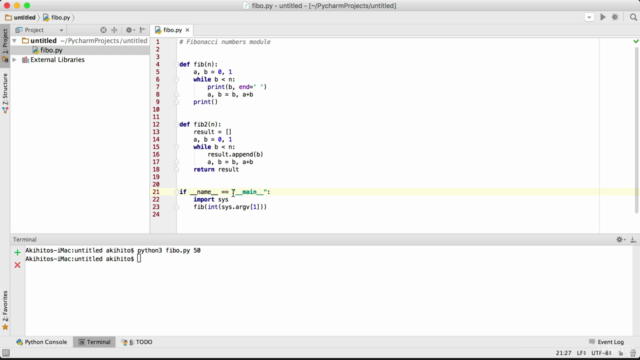This screenshot has width=640, height=360.
Task: Open the Project view selector dropdown
Action: (61, 30)
